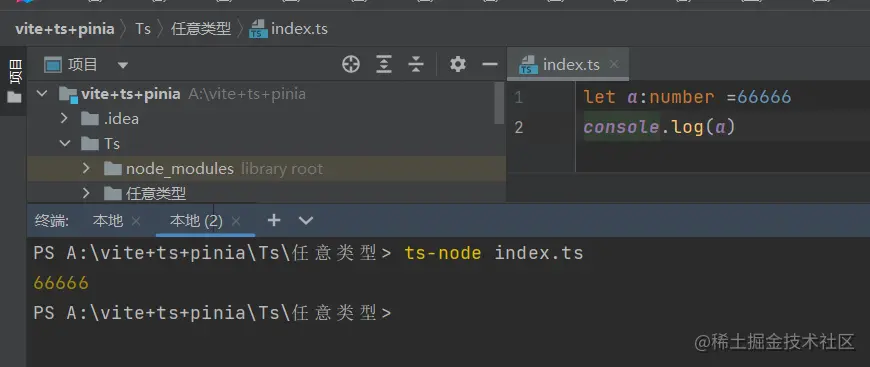This screenshot has width=870, height=367.
Task: Click the ts-node command in terminal
Action: click(x=443, y=254)
